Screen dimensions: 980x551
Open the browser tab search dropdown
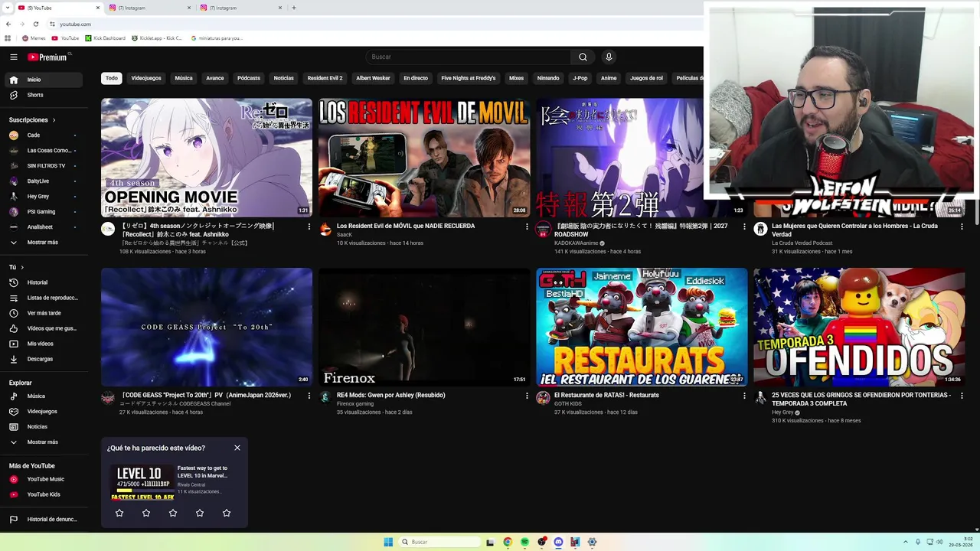8,8
